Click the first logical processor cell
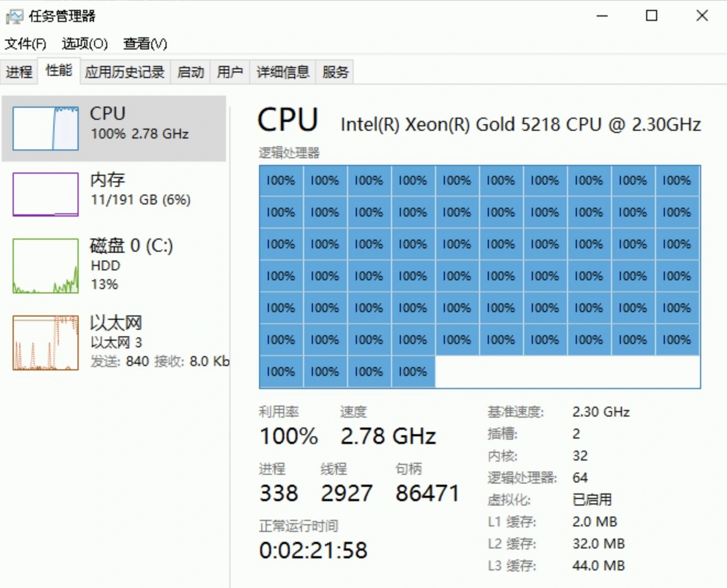 281,181
